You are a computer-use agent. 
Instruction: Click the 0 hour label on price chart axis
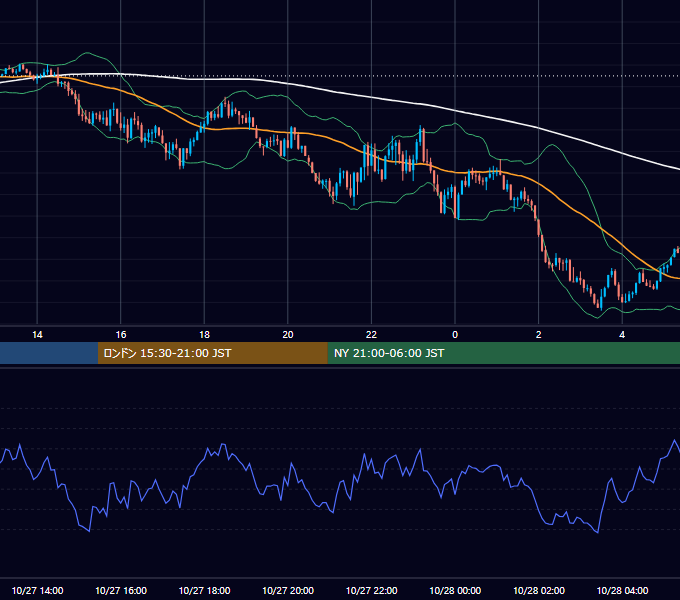[x=455, y=335]
